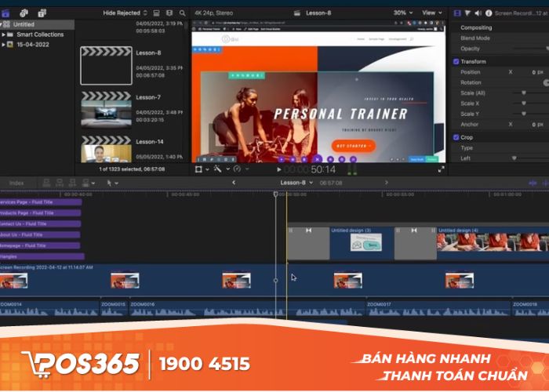Select the Untitled library
Screen dimensions: 549x392
37,24
